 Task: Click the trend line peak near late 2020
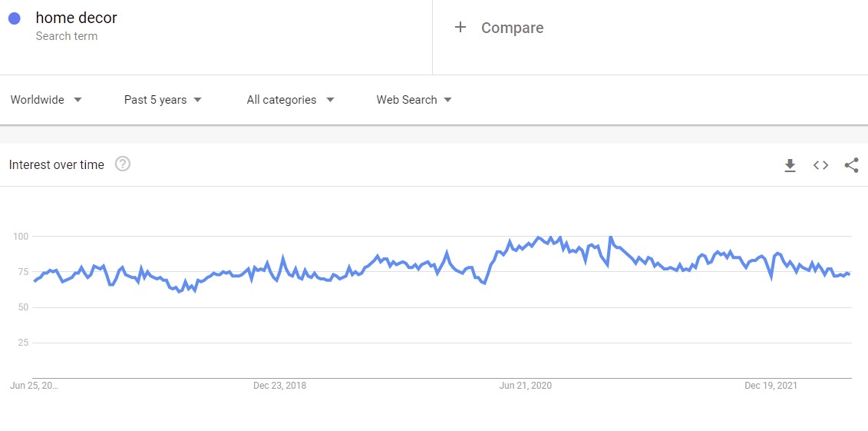(610, 237)
